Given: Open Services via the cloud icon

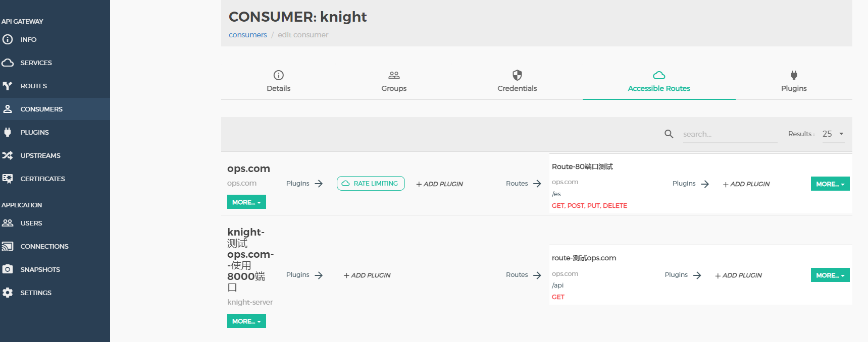Looking at the screenshot, I should 8,63.
